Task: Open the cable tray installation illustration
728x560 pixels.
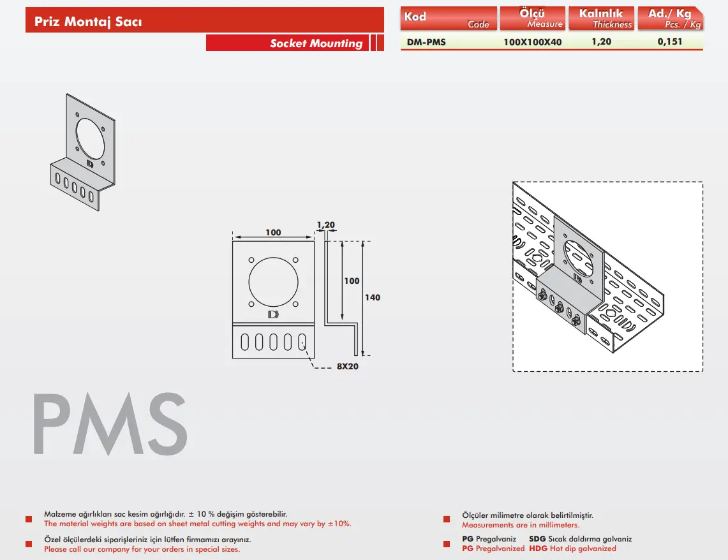Action: pyautogui.click(x=607, y=277)
